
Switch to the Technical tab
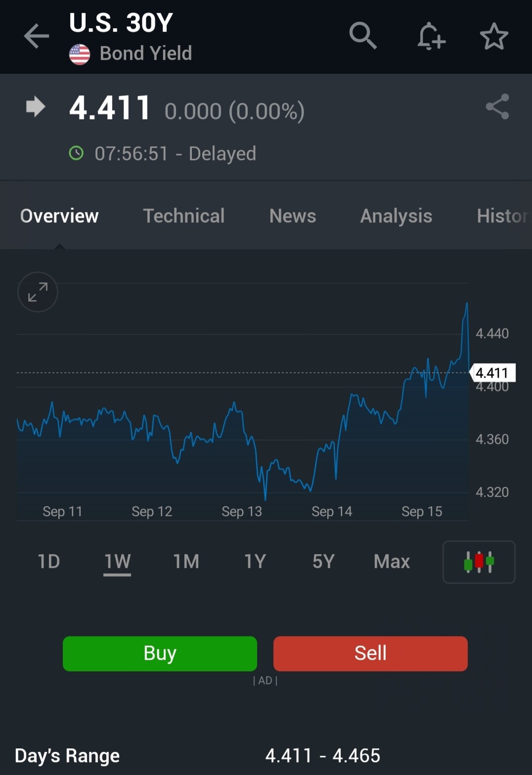[184, 216]
